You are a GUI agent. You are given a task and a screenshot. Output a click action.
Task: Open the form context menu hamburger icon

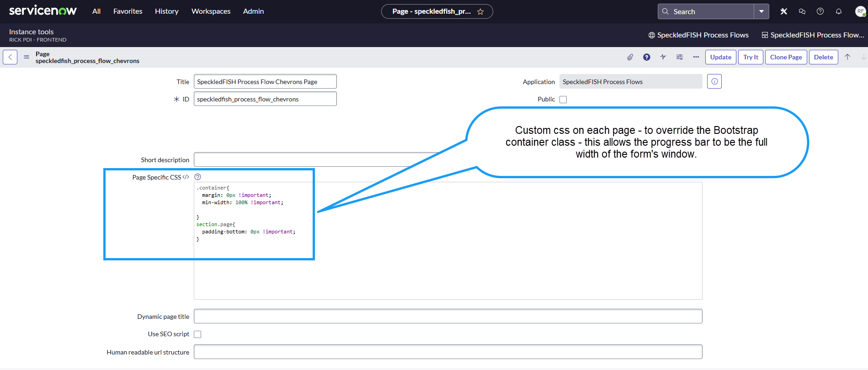pyautogui.click(x=27, y=57)
